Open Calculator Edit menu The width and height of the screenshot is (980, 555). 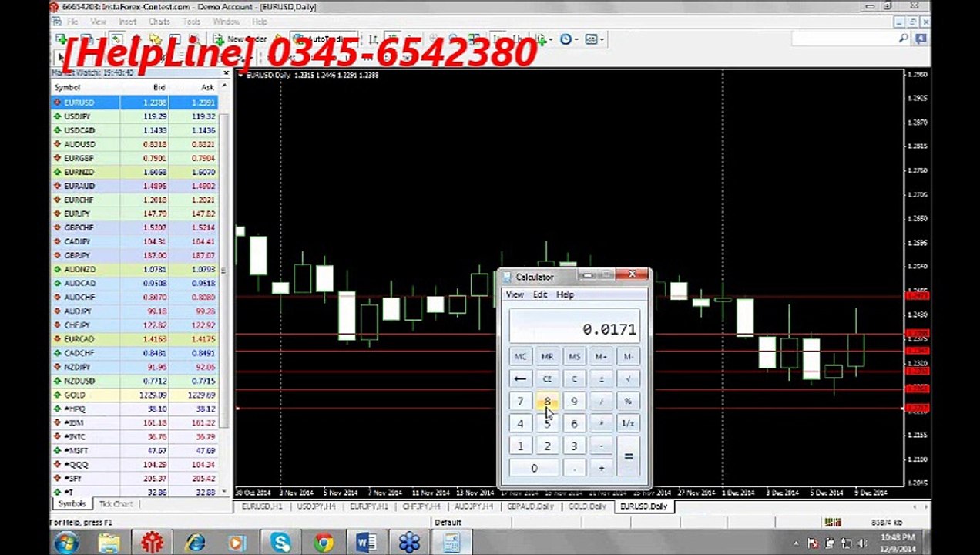tap(540, 294)
